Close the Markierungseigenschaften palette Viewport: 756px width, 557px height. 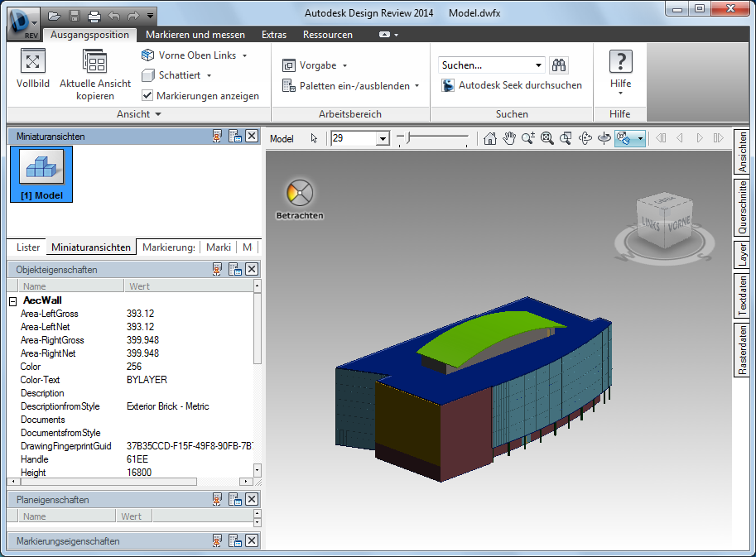tap(252, 540)
